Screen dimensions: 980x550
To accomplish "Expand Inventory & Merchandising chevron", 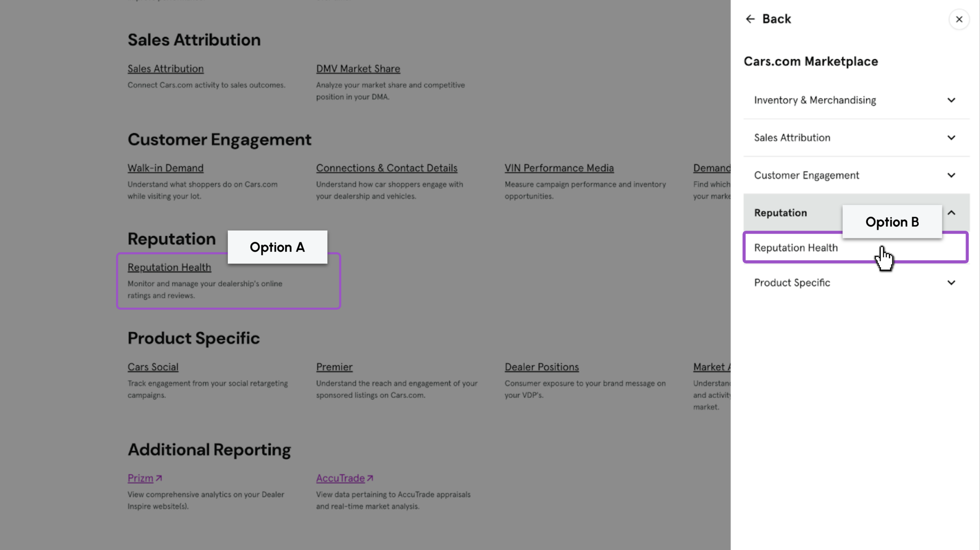I will point(951,100).
